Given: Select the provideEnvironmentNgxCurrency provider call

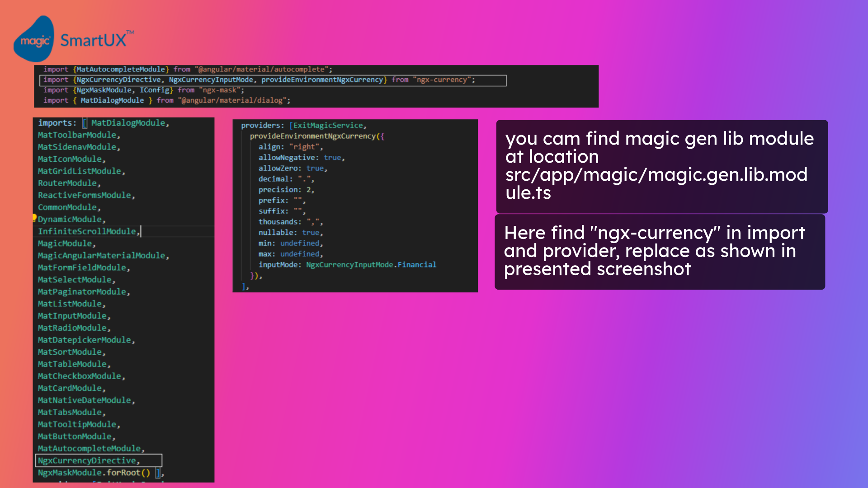Looking at the screenshot, I should click(x=316, y=136).
